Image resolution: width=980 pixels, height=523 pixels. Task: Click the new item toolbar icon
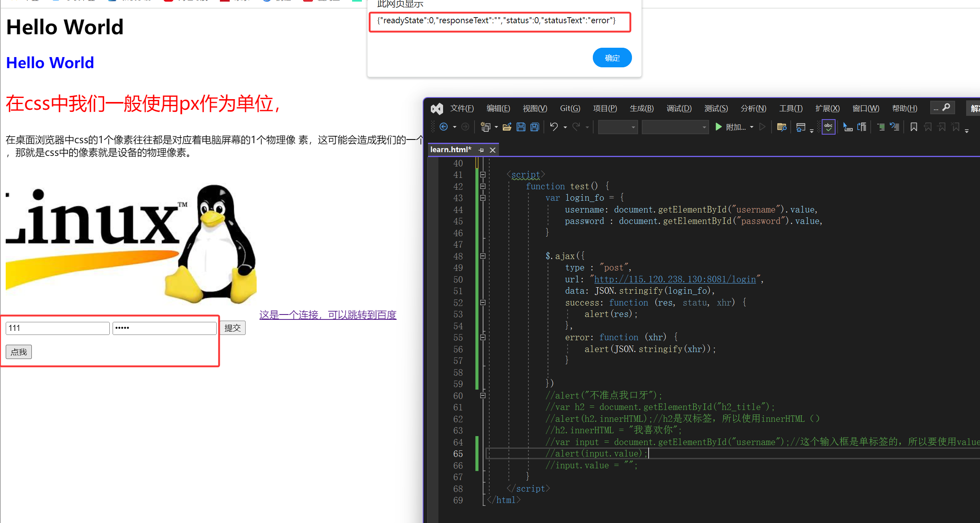[485, 127]
